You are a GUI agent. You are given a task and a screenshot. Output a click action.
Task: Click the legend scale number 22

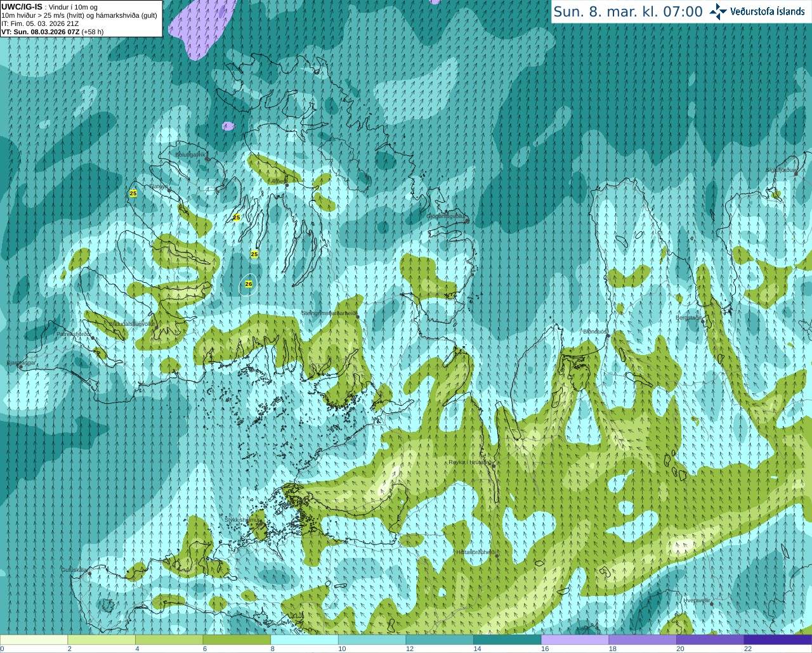click(748, 649)
